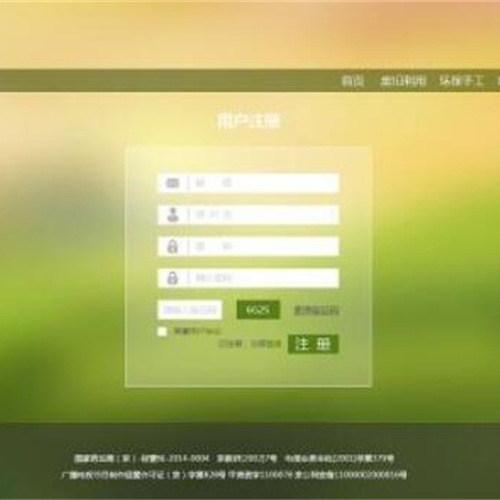
Task: Focus the username input field
Action: (248, 215)
